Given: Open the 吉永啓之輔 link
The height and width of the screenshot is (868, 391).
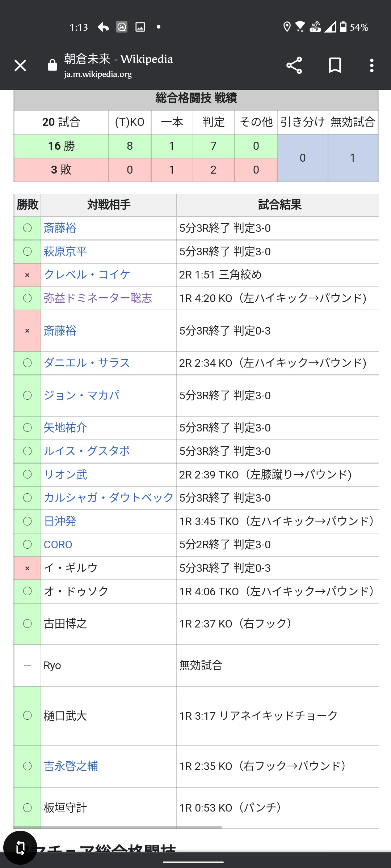Looking at the screenshot, I should point(71,766).
